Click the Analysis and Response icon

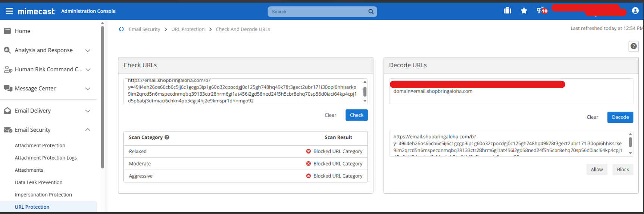point(7,50)
